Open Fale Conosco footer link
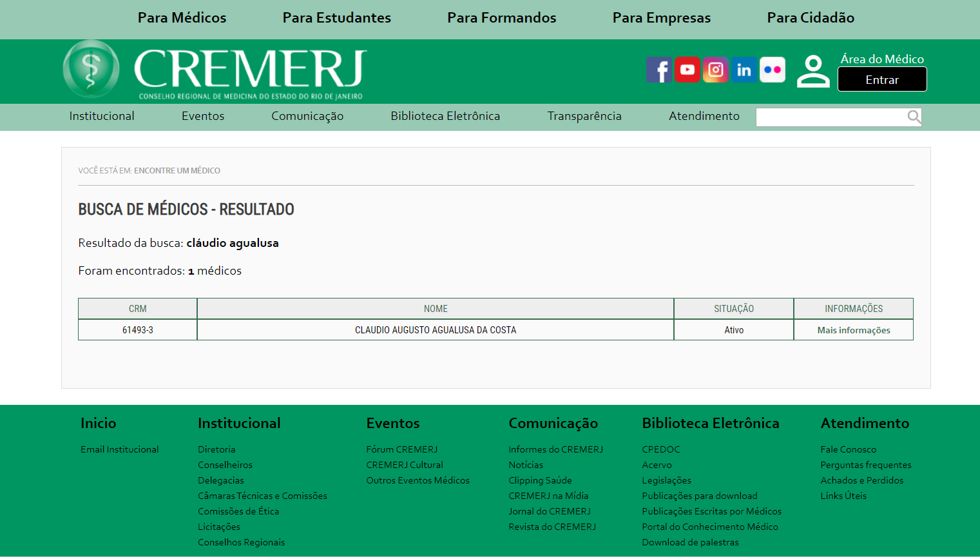Screen dimensions: 980x557 click(x=849, y=449)
